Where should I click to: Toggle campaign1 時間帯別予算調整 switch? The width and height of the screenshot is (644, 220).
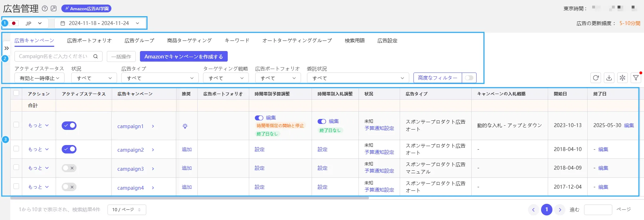point(259,118)
